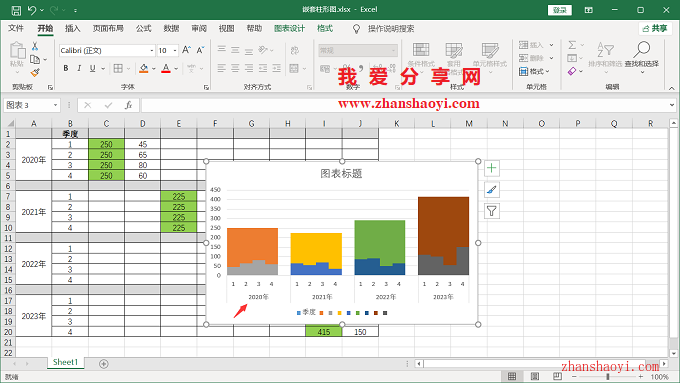
Task: Click the zoom in plus button
Action: [x=641, y=376]
